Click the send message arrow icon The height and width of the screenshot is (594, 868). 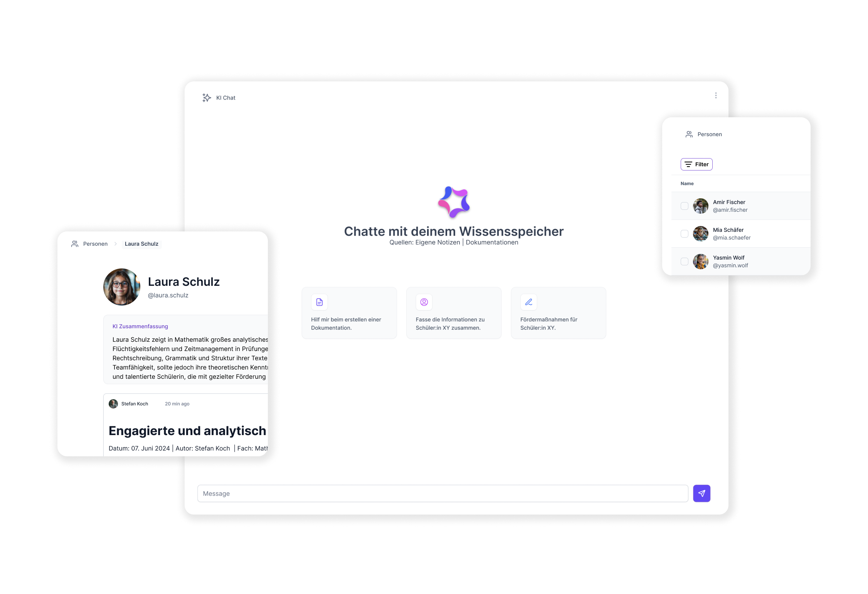click(701, 493)
